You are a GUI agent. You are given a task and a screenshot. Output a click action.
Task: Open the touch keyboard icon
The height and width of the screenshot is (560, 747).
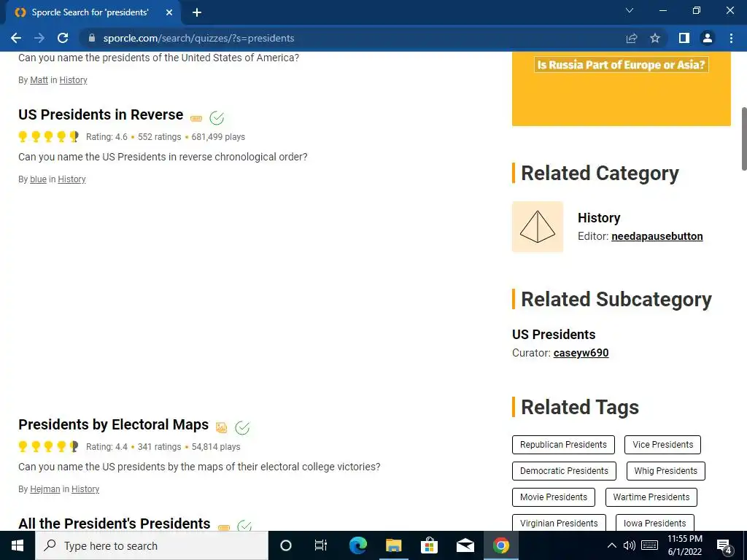(x=650, y=545)
